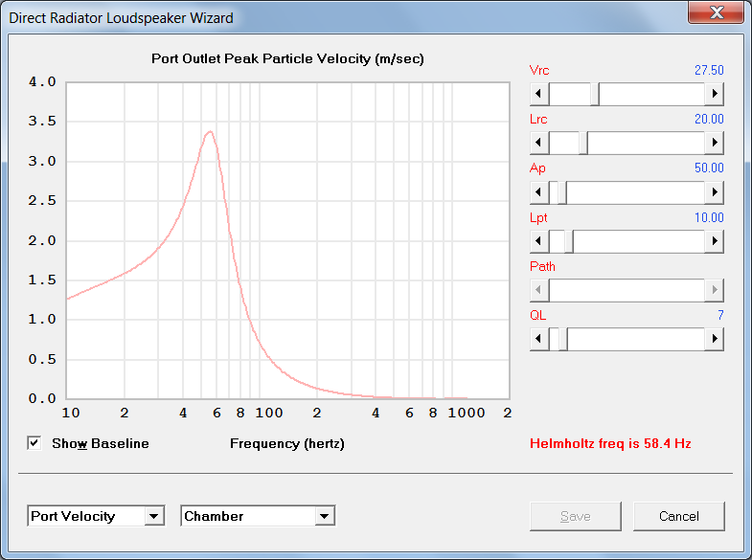The width and height of the screenshot is (752, 560).
Task: Click the Path slider left arrow
Action: (539, 290)
